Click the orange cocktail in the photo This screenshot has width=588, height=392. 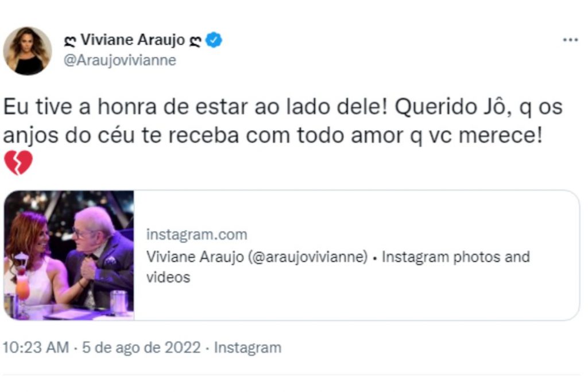[x=22, y=284]
